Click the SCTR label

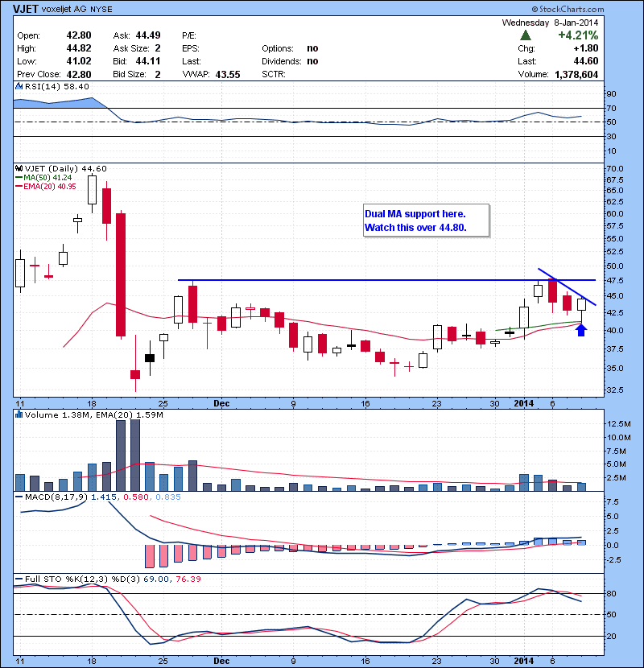[273, 74]
